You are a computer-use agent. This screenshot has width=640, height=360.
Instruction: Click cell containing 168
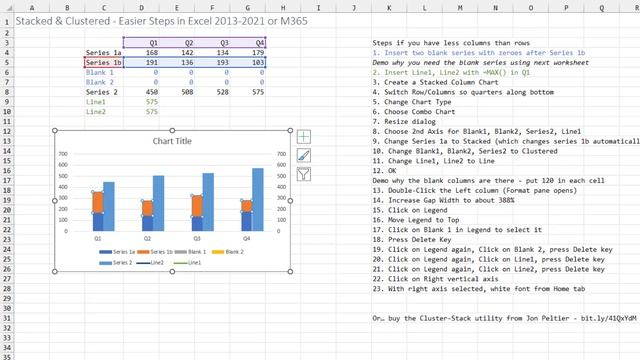click(x=141, y=53)
